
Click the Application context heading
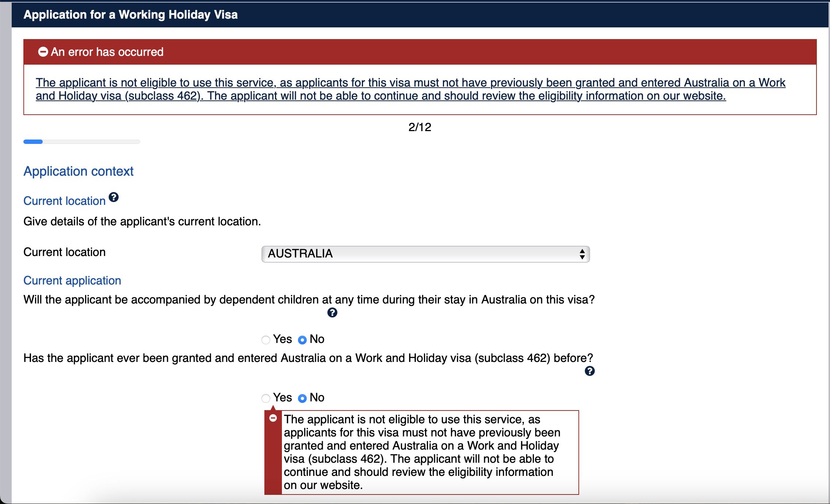point(79,171)
